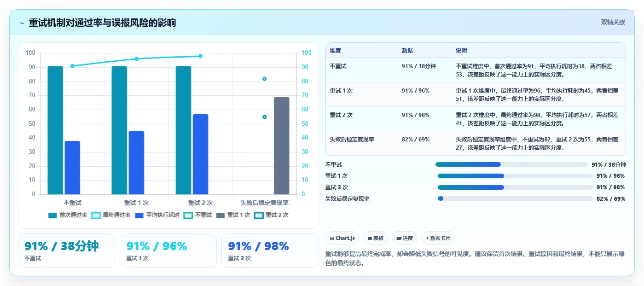Click the 91% / 96% value beside progress bar
Viewport: 644px width, 286px height.
pyautogui.click(x=610, y=176)
